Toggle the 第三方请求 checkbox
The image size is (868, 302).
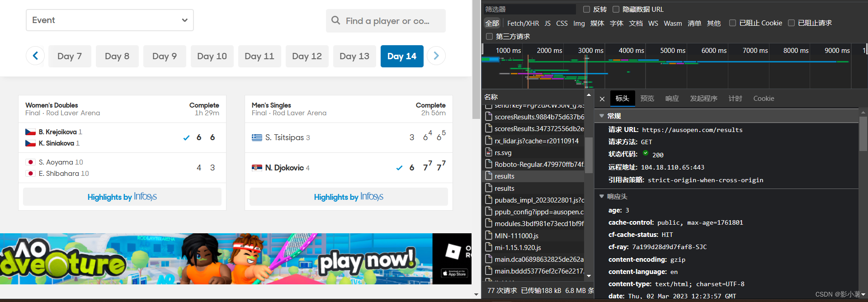[489, 37]
